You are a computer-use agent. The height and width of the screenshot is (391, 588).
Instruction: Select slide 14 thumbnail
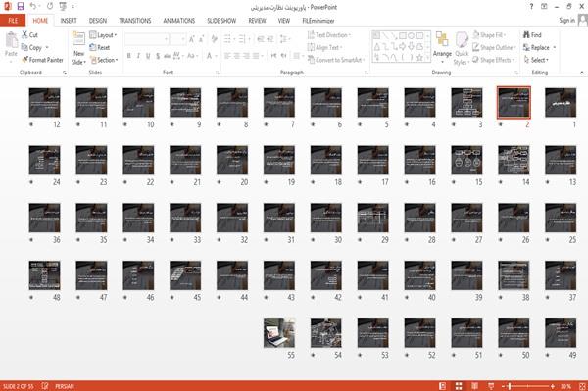[514, 160]
